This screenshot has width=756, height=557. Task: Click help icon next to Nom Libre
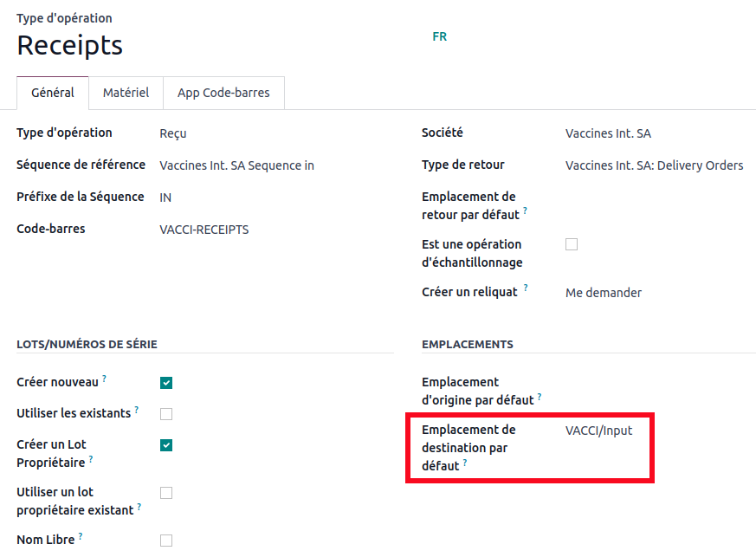tap(81, 536)
